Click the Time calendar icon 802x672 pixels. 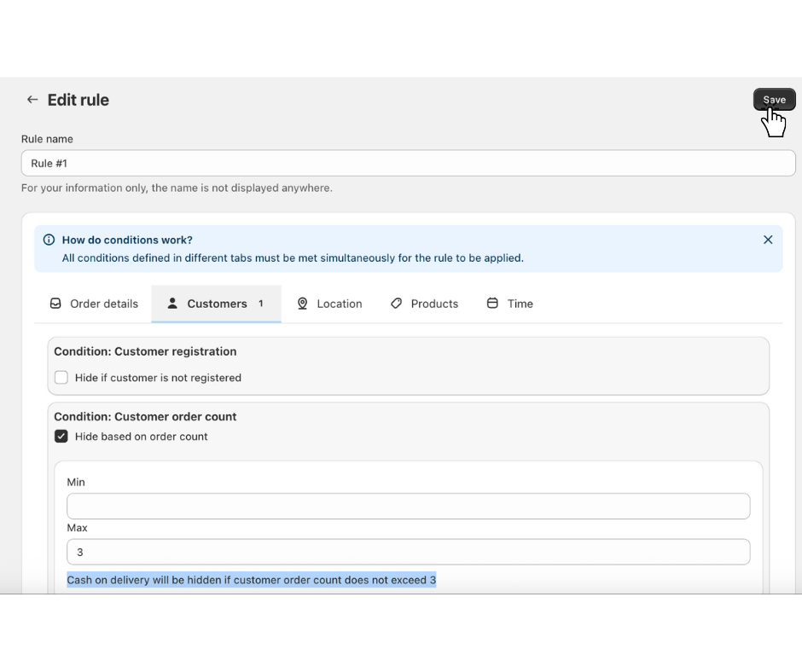click(492, 304)
